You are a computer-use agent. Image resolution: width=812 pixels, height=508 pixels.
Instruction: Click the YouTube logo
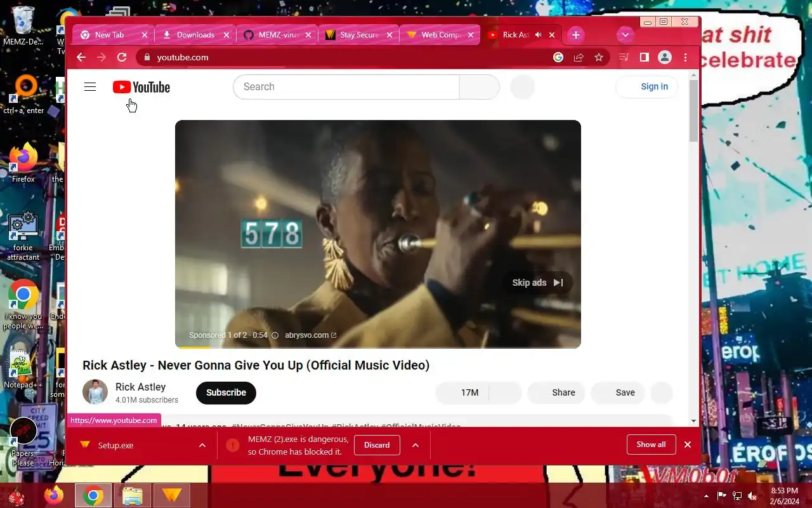click(141, 87)
